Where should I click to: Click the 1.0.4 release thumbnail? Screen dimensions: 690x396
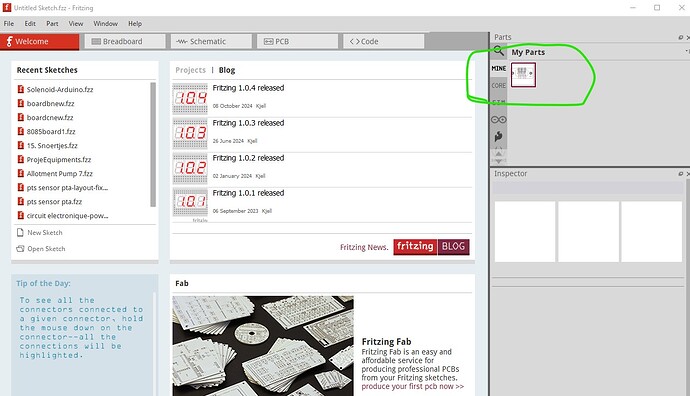pos(190,98)
